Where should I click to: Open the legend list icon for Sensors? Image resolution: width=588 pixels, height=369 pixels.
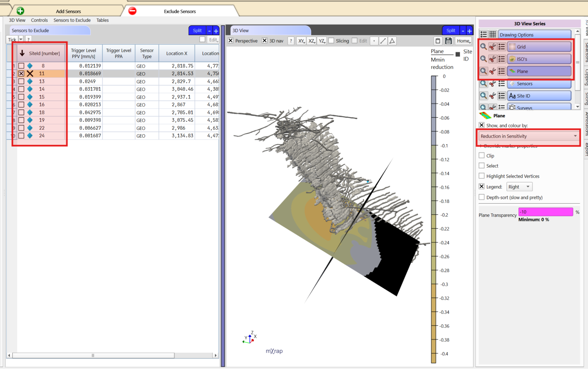coord(502,84)
